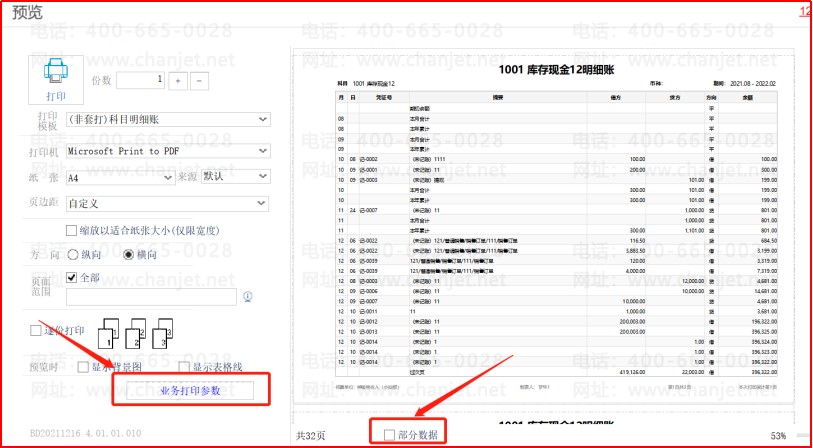Enable 显示表格线 in preview
Viewport: 813px width, 448px height.
click(x=184, y=367)
